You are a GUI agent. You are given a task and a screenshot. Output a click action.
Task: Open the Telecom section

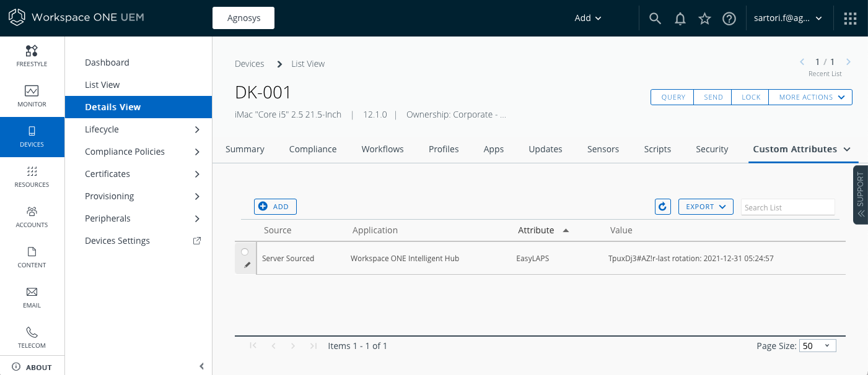pos(32,338)
